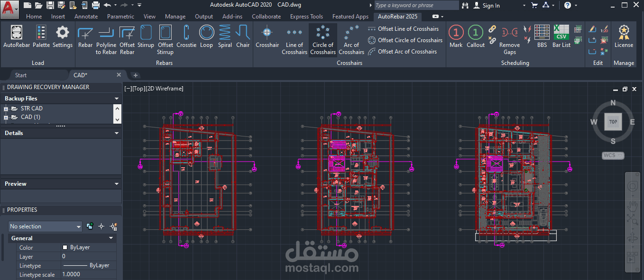
Task: Open the Express Tools ribbon tab
Action: tap(306, 16)
